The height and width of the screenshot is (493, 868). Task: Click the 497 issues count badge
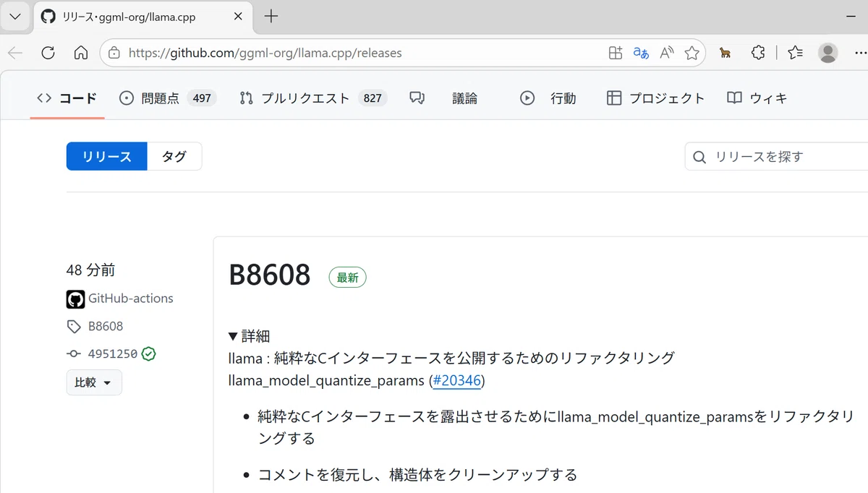pyautogui.click(x=202, y=98)
